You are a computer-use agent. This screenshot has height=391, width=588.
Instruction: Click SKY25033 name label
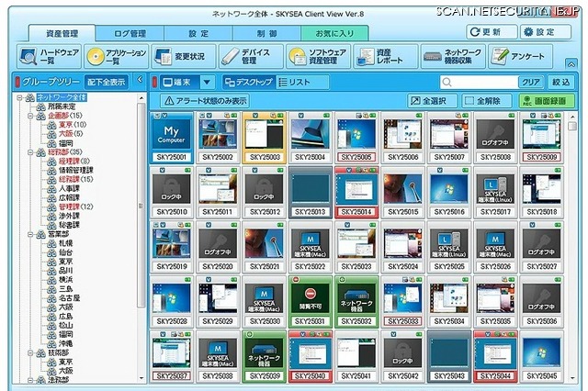point(402,321)
